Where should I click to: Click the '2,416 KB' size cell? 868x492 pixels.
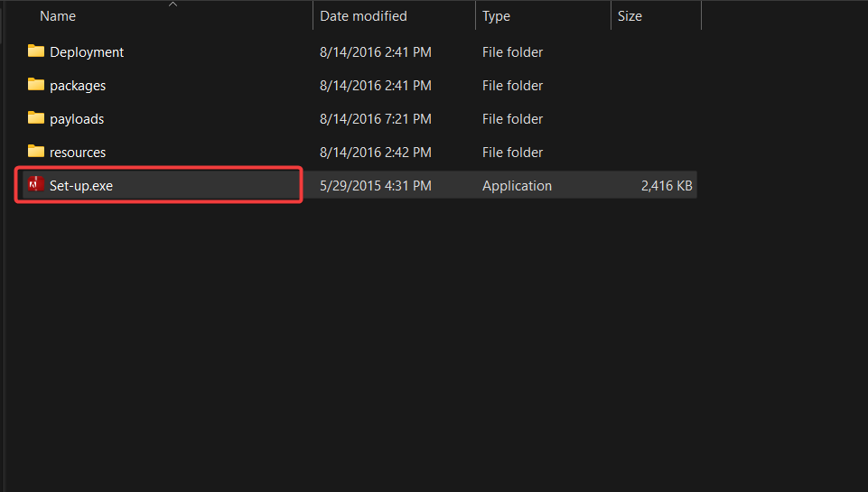pyautogui.click(x=667, y=186)
